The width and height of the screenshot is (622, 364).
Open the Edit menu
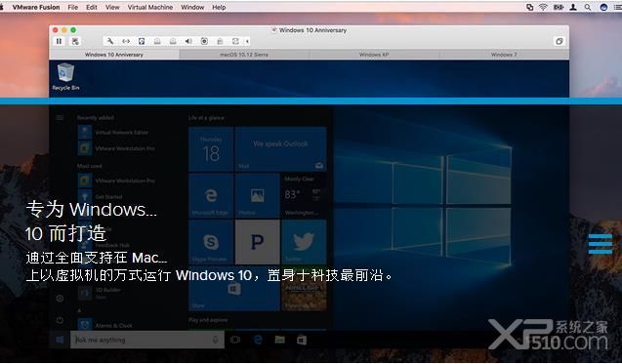[x=92, y=7]
